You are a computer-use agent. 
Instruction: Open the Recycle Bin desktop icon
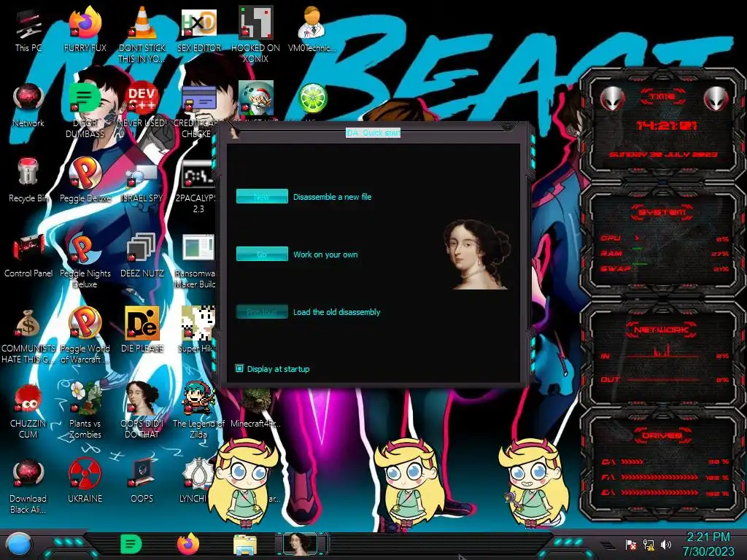click(28, 180)
